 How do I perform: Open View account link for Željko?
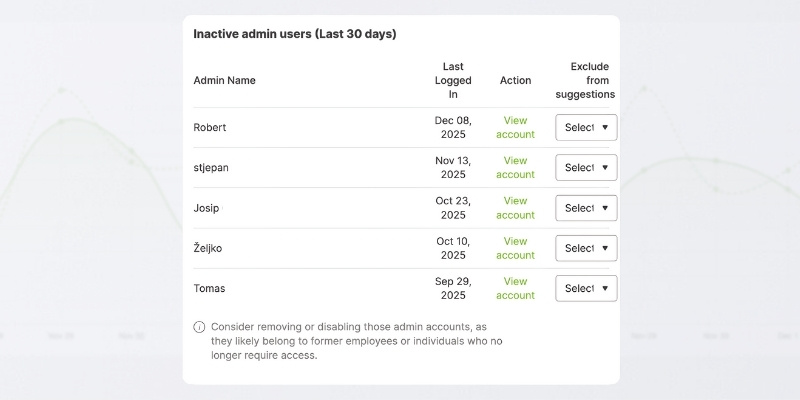(515, 248)
